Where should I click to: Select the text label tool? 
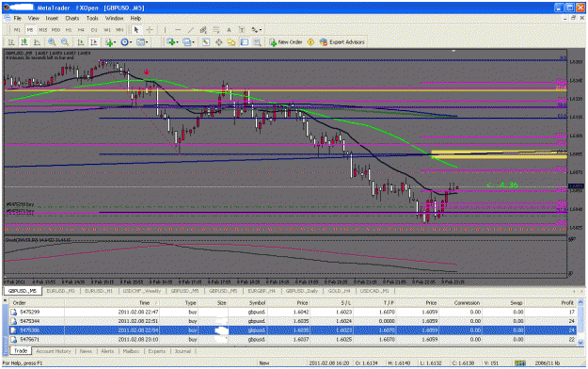point(242,30)
